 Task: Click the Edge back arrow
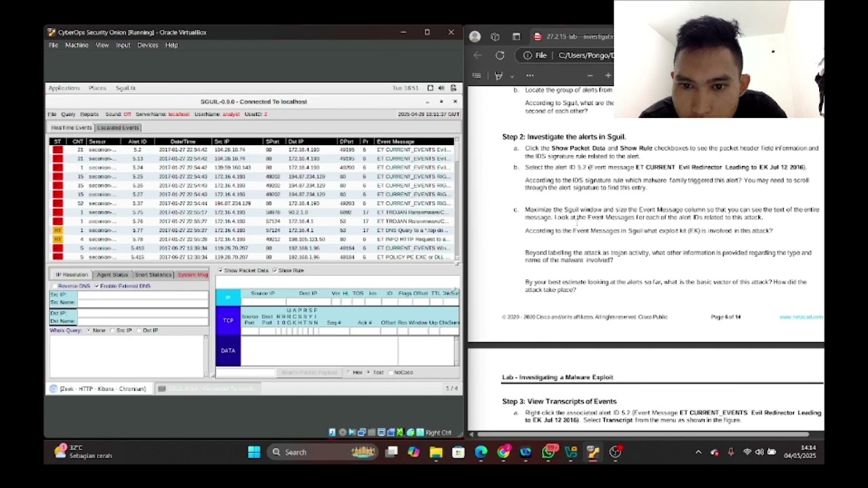(x=477, y=56)
